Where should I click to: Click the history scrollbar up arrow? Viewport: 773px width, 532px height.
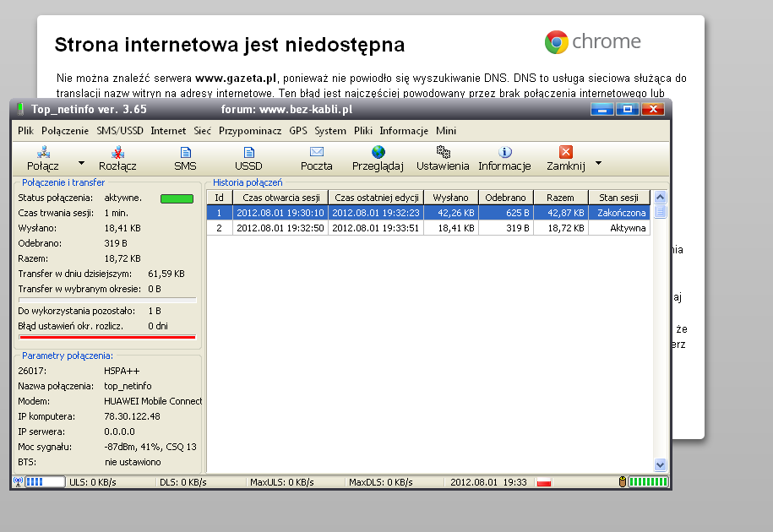[660, 198]
